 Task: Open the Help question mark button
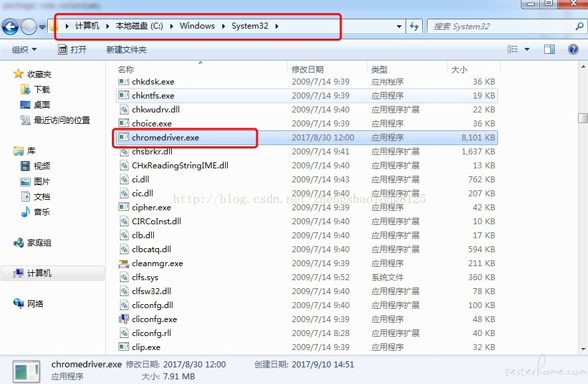(573, 49)
